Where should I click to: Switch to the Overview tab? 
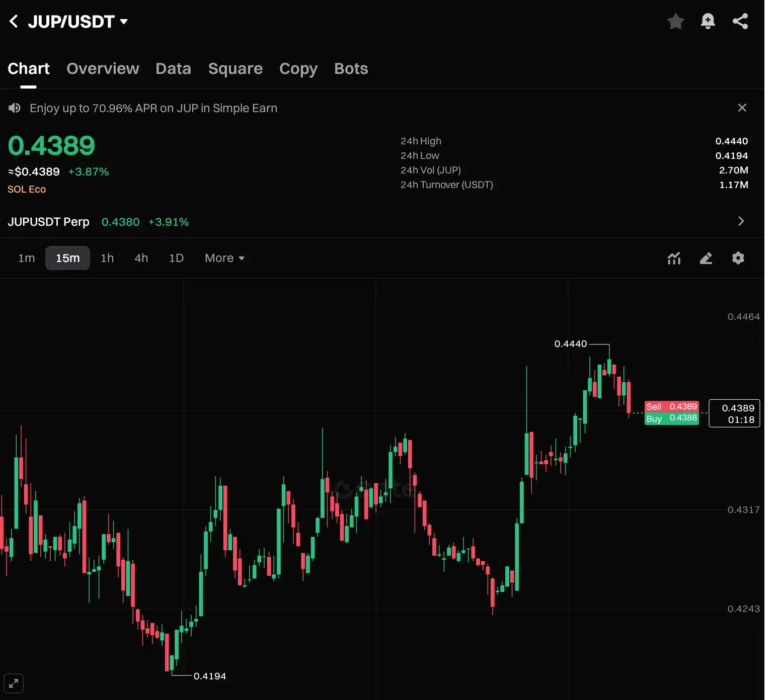point(103,68)
